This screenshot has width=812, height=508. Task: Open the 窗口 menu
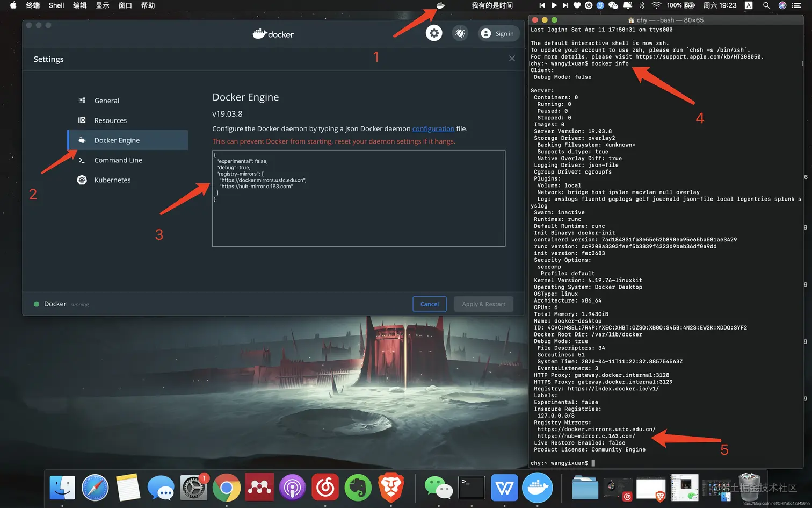pos(125,5)
